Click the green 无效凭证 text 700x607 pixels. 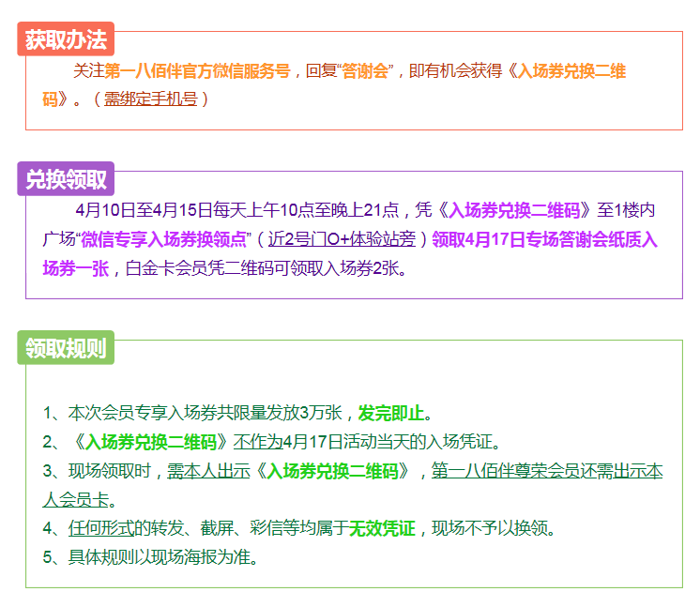point(382,528)
